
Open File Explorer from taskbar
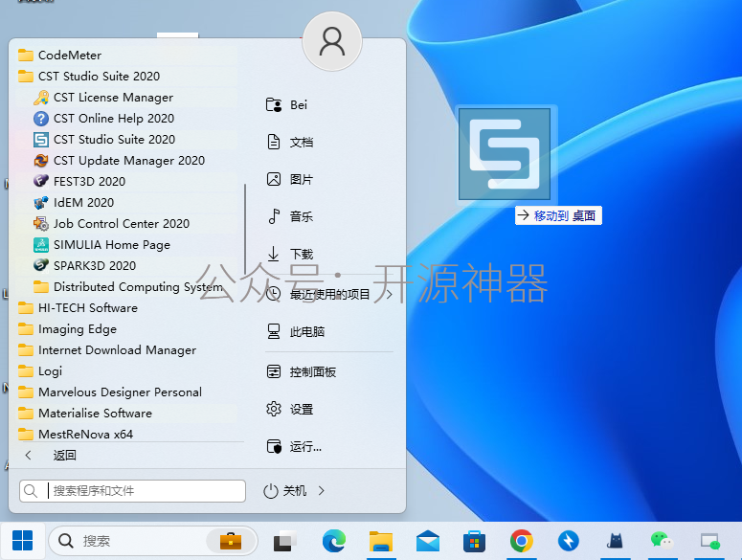tap(381, 541)
